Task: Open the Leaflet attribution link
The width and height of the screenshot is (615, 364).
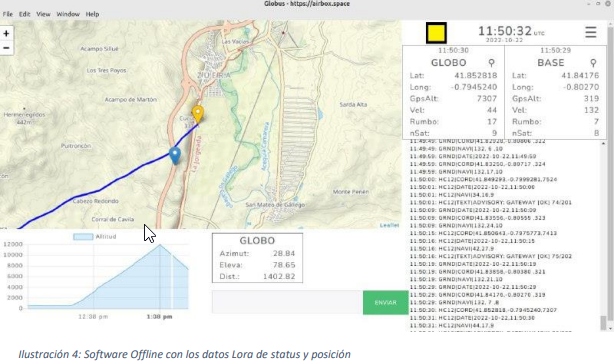Action: click(389, 225)
